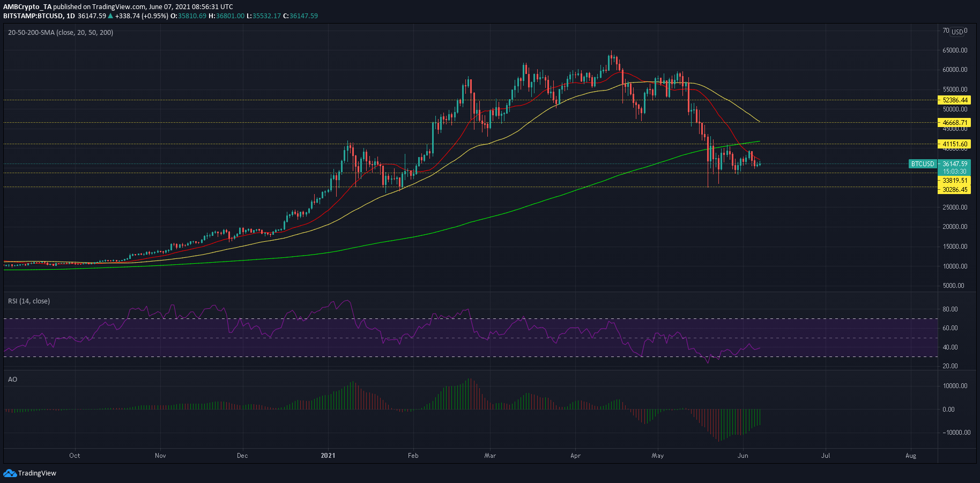Click the Jun label on time axis
Screen dimensions: 980x483
743,456
